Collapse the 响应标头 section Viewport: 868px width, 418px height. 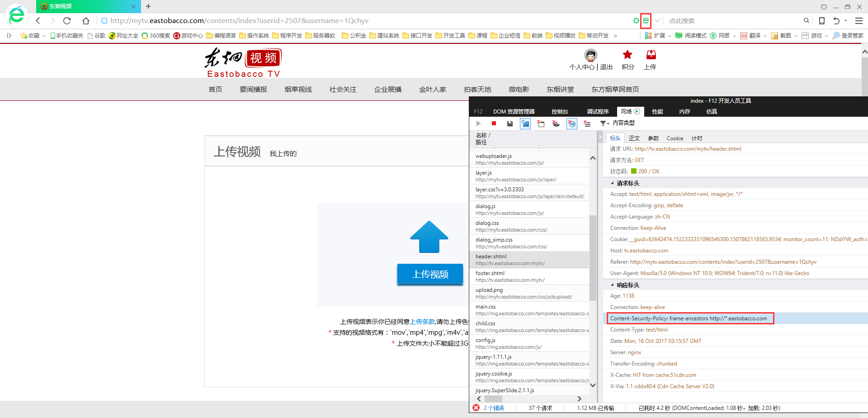pyautogui.click(x=613, y=285)
